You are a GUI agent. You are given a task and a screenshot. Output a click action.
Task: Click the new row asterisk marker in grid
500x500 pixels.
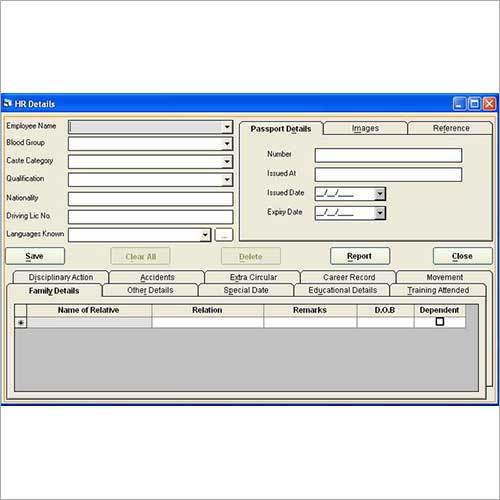[x=21, y=323]
